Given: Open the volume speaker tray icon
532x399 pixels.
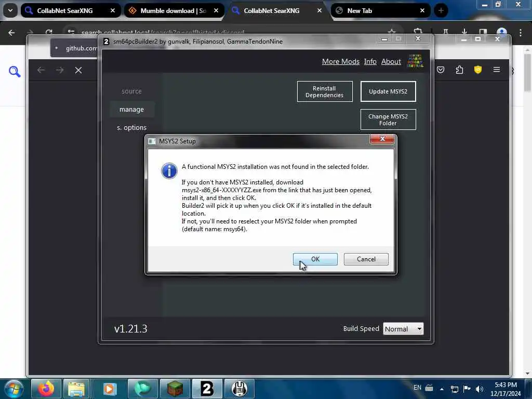Looking at the screenshot, I should pyautogui.click(x=479, y=389).
